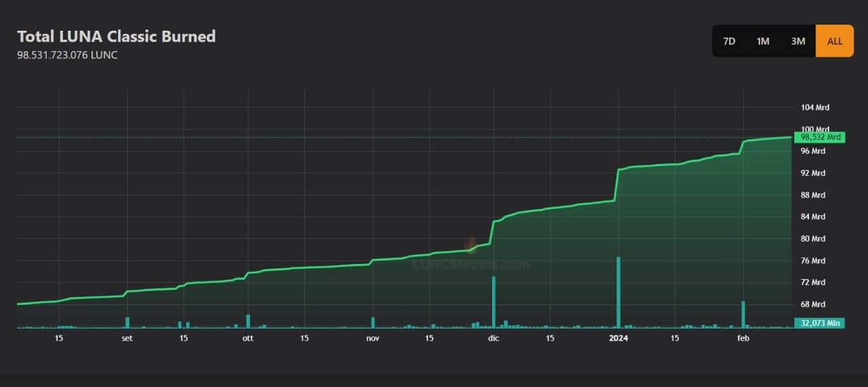868x387 pixels.
Task: Select the ALL time range button
Action: 835,41
